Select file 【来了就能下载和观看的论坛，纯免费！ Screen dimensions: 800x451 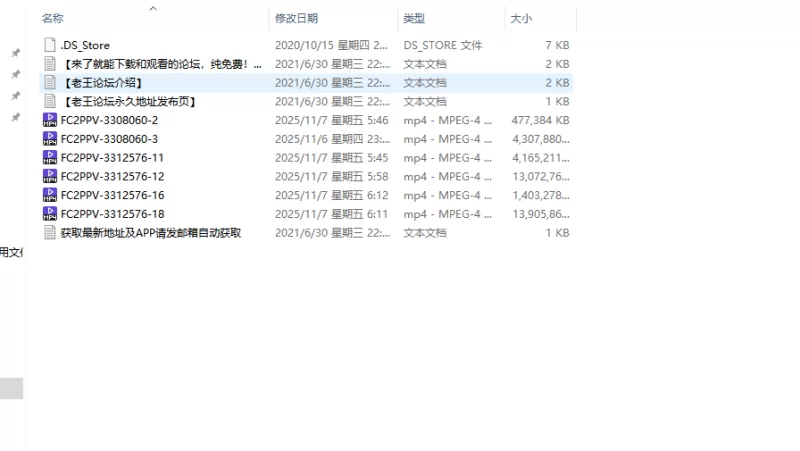161,64
